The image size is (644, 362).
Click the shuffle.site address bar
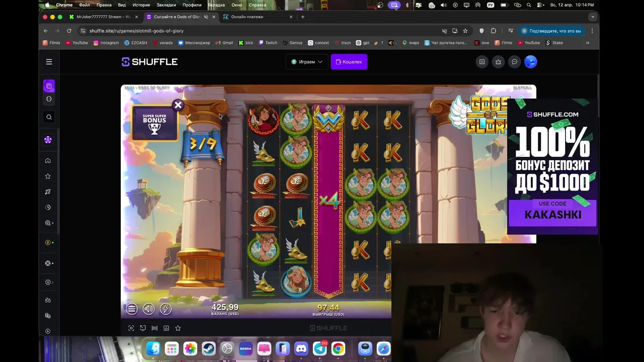[259, 31]
